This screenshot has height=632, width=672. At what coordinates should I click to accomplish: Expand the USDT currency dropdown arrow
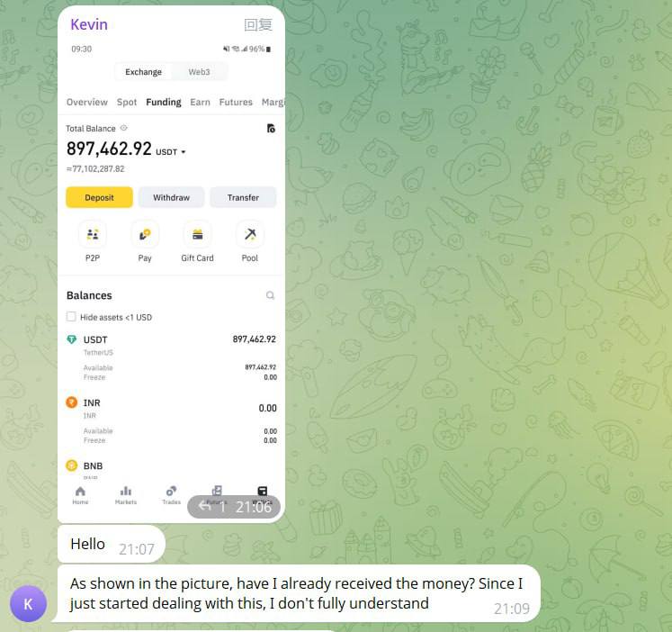[184, 152]
